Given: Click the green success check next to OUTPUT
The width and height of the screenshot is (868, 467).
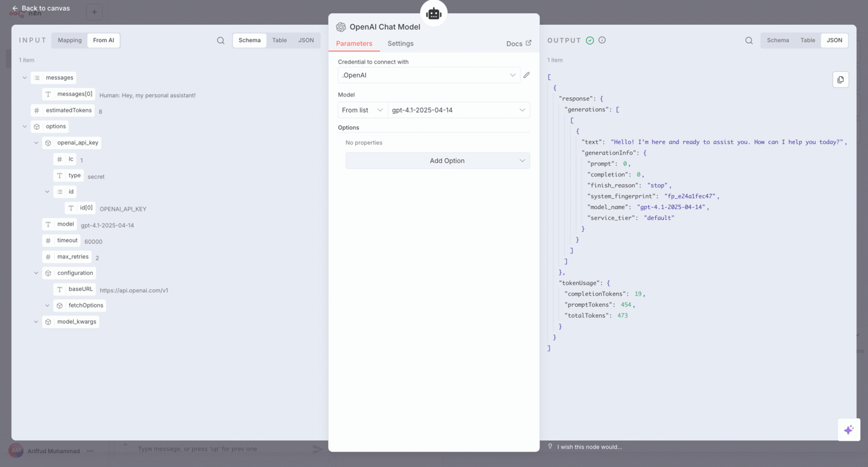Looking at the screenshot, I should tap(590, 39).
